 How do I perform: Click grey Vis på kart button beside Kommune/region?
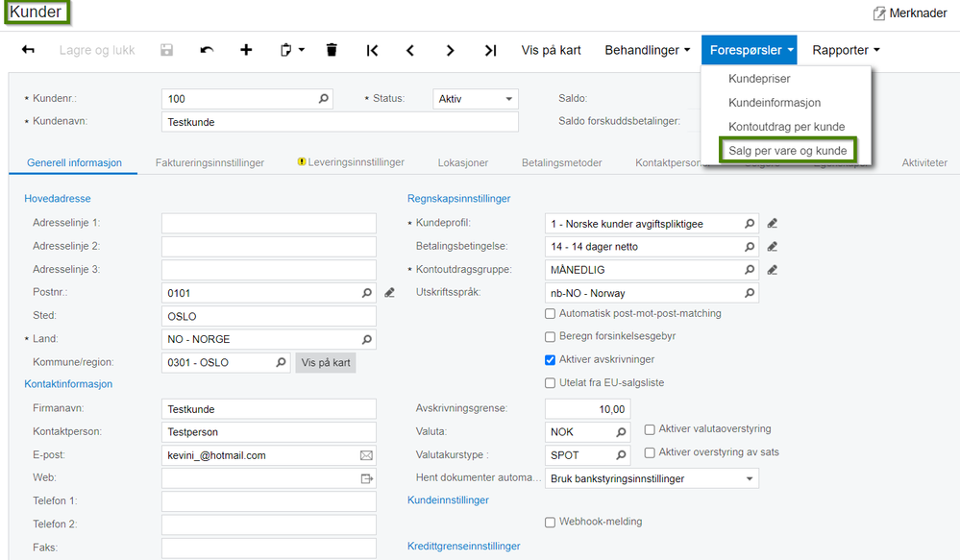click(x=326, y=362)
